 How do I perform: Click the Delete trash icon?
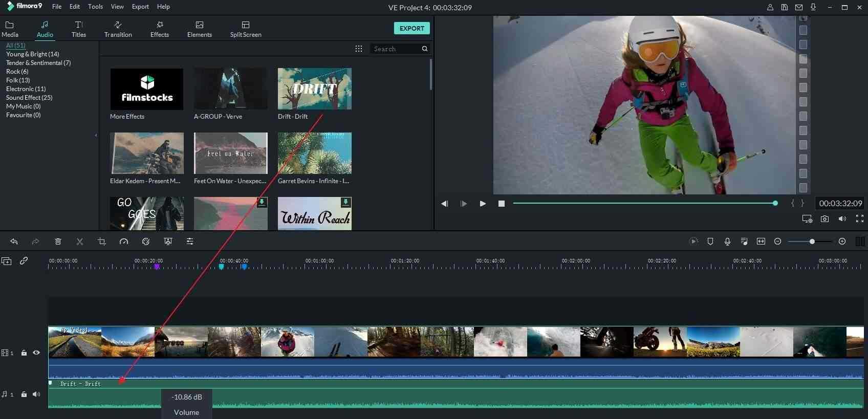[58, 241]
